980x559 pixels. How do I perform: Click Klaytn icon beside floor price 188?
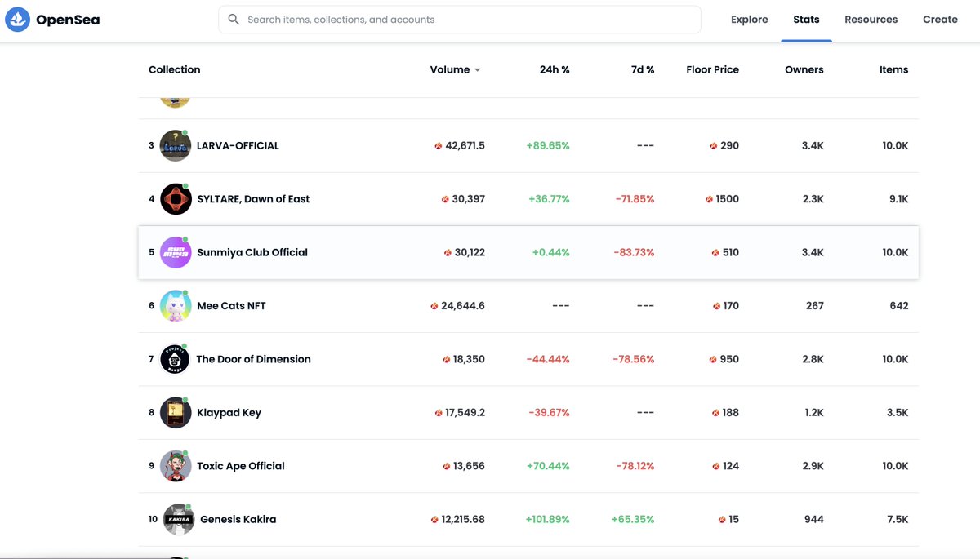(715, 413)
